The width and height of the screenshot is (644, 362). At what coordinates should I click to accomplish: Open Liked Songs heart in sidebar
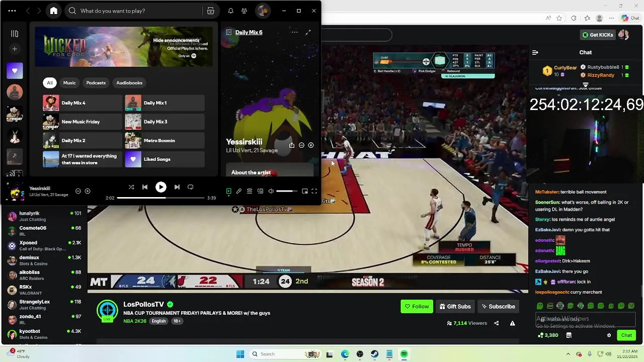coord(15,71)
